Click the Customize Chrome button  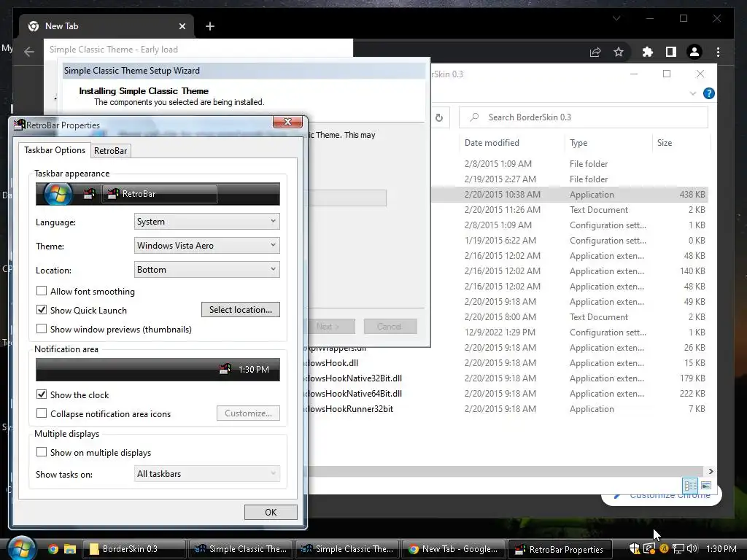[661, 495]
